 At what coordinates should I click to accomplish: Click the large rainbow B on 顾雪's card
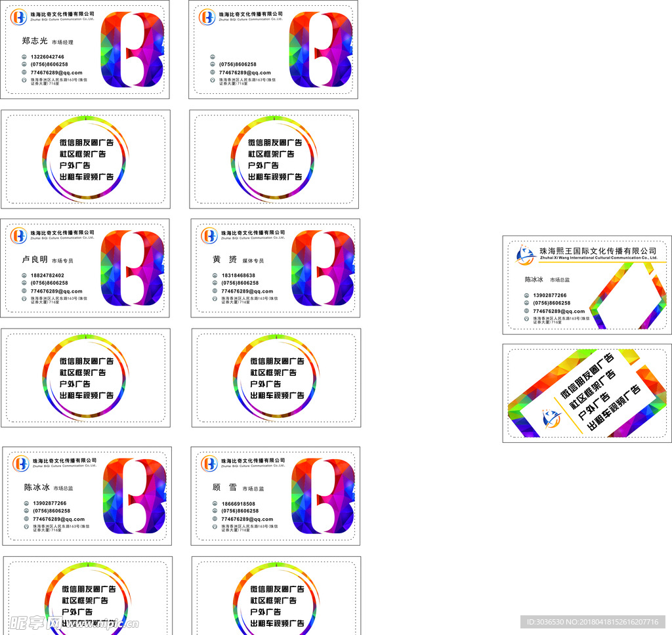click(323, 496)
